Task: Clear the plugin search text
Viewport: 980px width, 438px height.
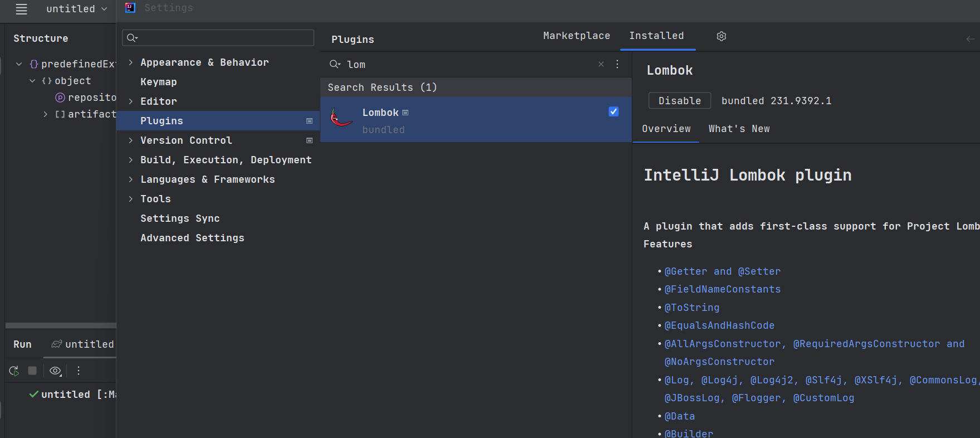Action: [x=601, y=64]
